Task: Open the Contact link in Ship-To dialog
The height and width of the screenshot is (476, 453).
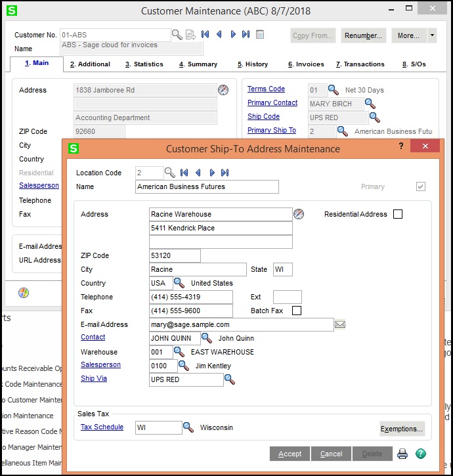Action: [93, 337]
